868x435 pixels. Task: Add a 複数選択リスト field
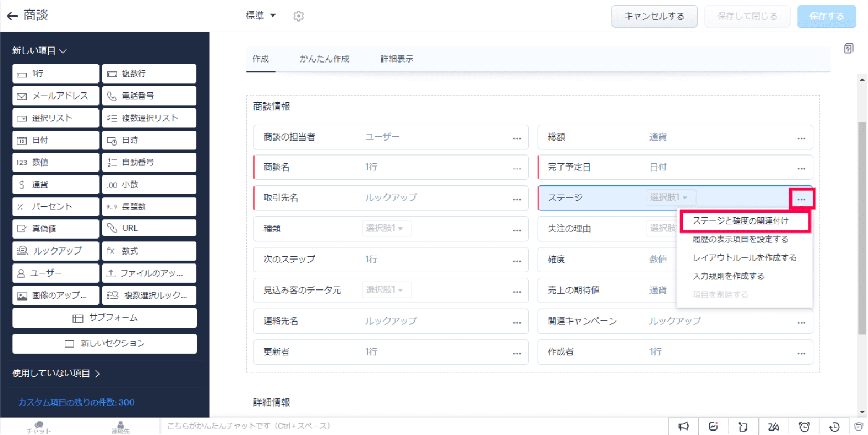coord(149,118)
